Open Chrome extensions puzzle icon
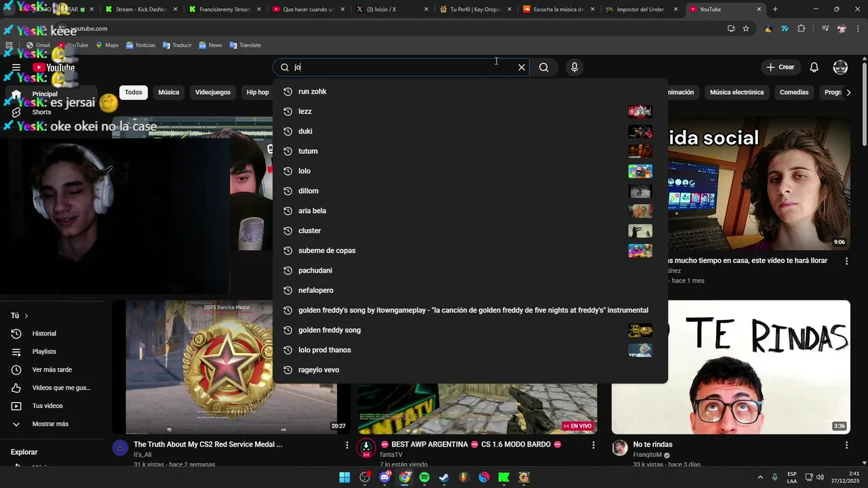The width and height of the screenshot is (868, 488). [x=802, y=28]
